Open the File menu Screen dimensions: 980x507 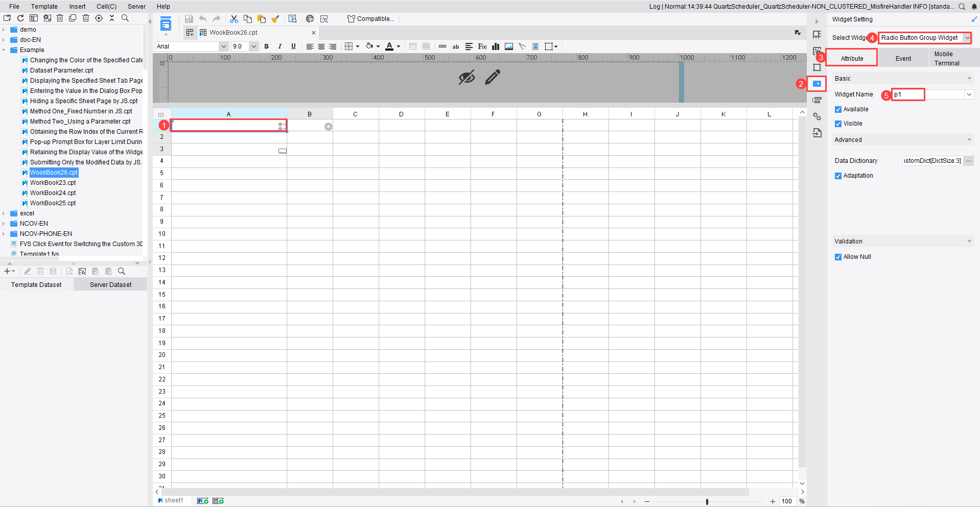click(x=14, y=7)
